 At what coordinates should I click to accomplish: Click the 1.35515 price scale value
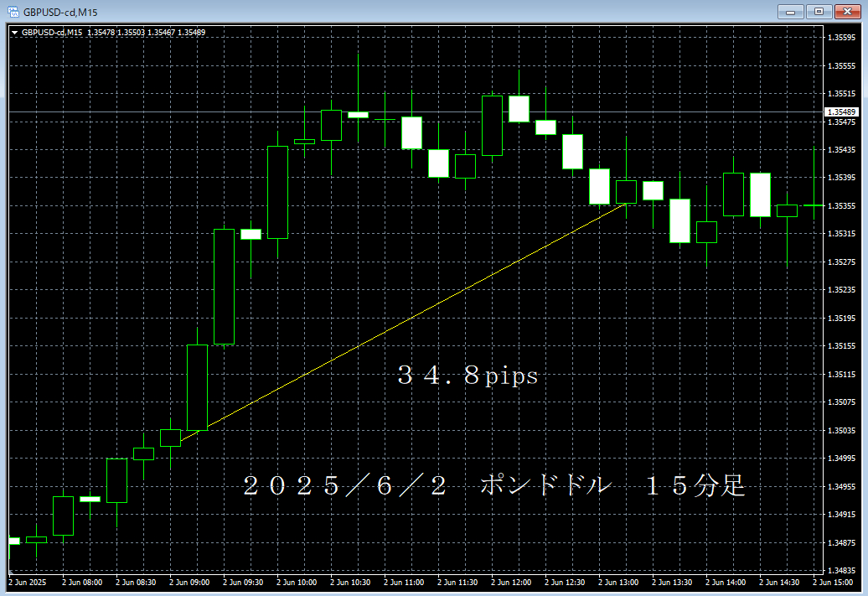pyautogui.click(x=841, y=94)
